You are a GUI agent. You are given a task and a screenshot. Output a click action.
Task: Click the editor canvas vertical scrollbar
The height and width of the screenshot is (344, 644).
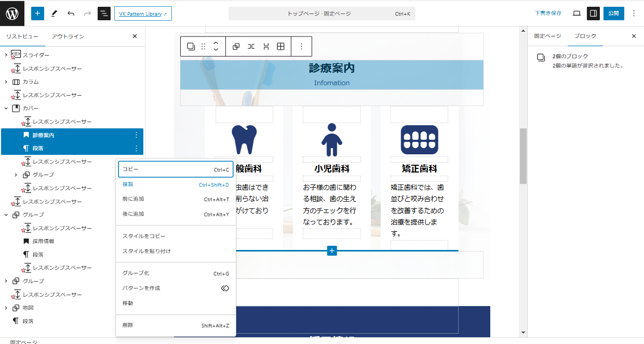click(523, 156)
